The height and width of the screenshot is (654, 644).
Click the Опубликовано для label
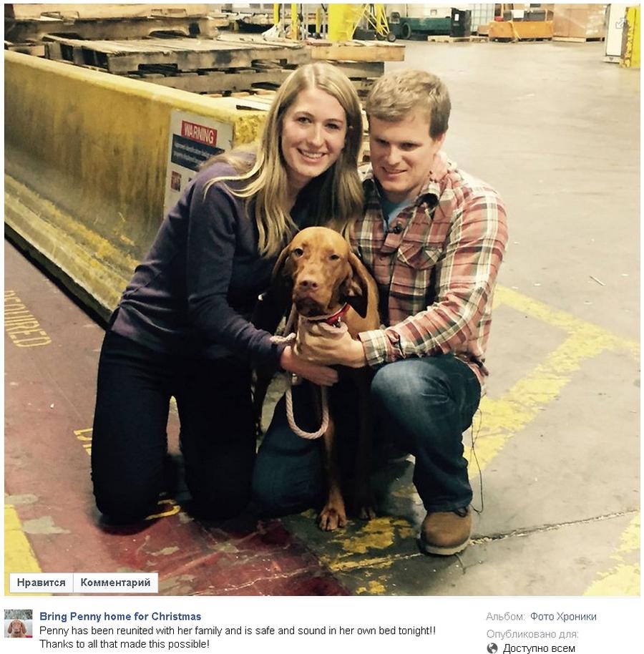(x=532, y=634)
